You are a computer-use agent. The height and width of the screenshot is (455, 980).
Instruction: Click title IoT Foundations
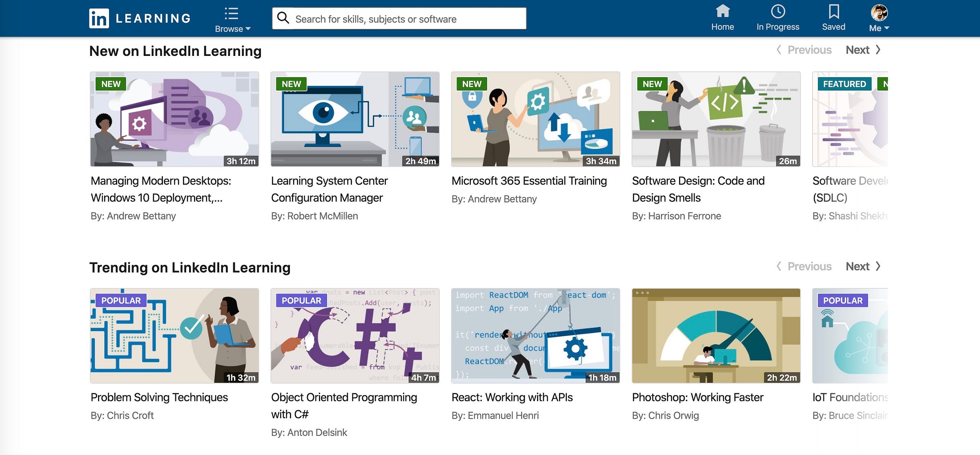(x=850, y=397)
